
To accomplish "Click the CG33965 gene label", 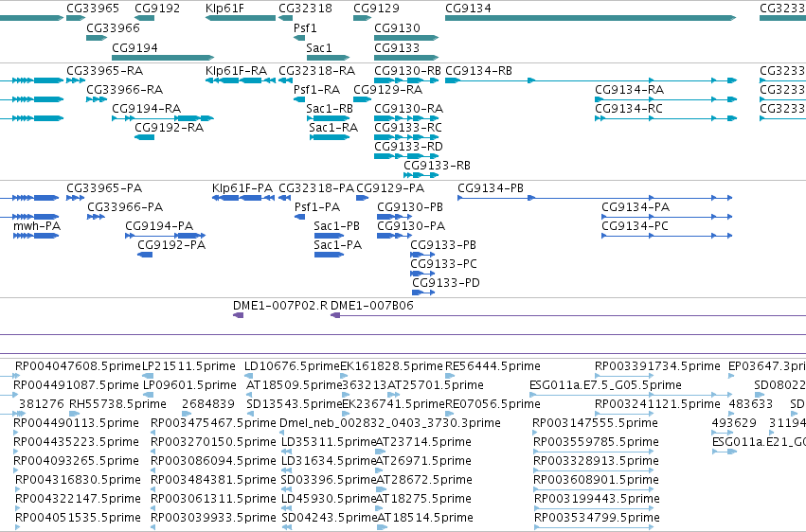I will pos(93,9).
